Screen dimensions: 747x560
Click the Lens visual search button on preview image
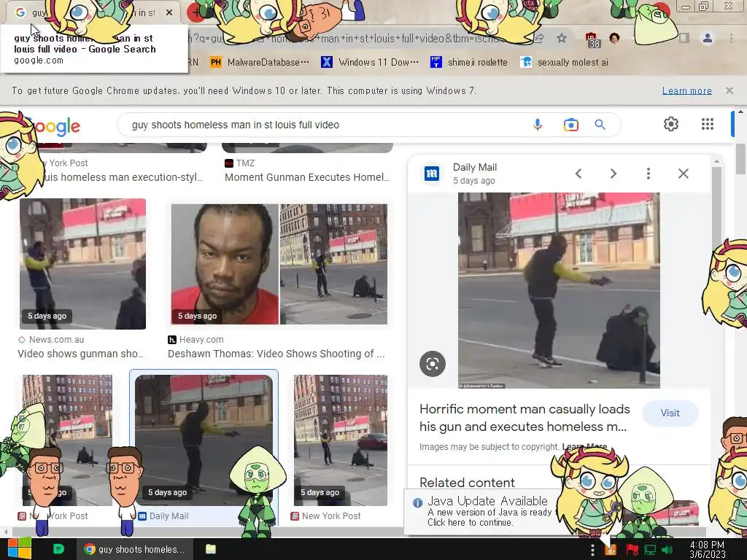click(x=432, y=364)
